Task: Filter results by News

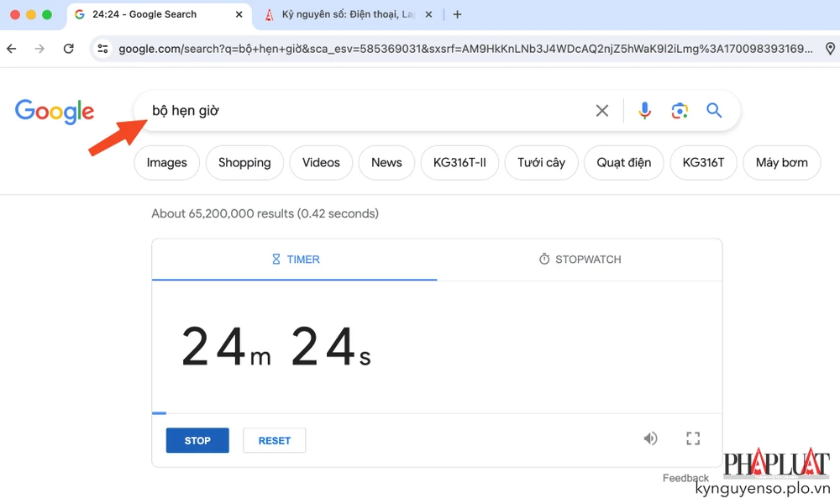Action: click(x=386, y=162)
